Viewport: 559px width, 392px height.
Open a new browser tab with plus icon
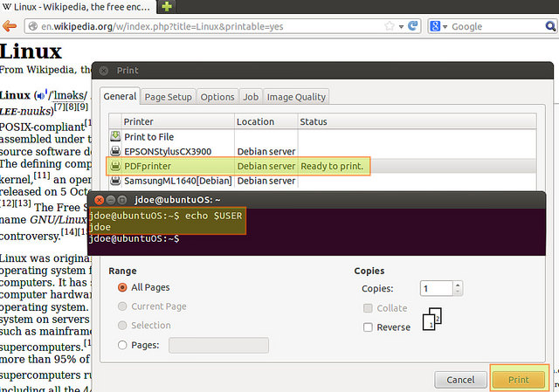pyautogui.click(x=167, y=7)
